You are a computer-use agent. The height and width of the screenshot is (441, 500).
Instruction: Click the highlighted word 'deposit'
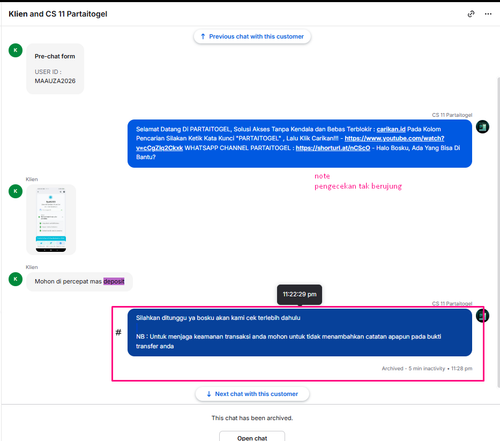[114, 282]
